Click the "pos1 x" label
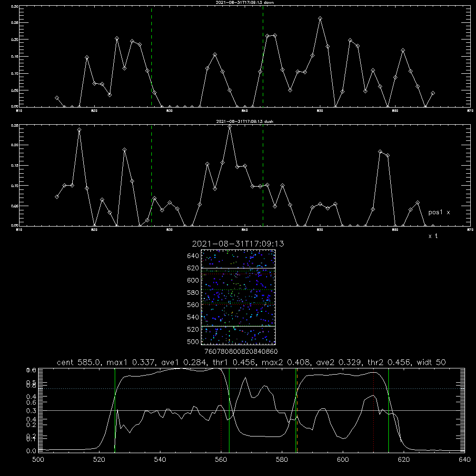Viewport: 476px width, 476px height. click(439, 212)
